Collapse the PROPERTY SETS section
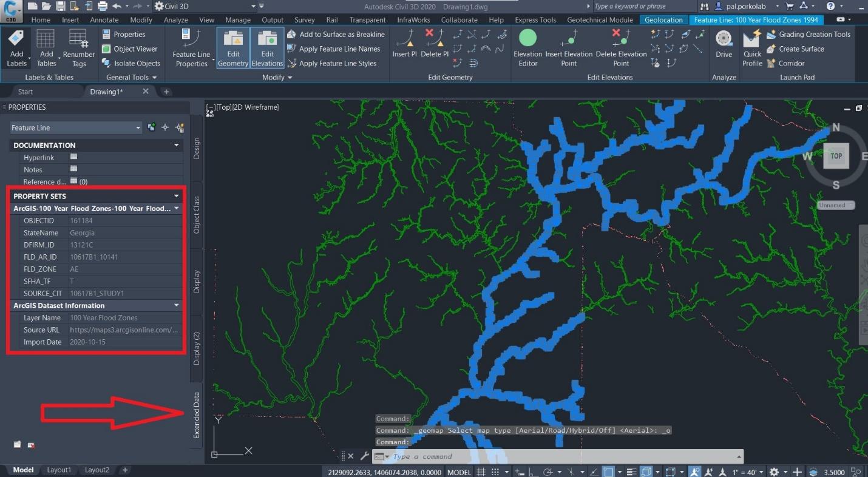Viewport: 868px width, 477px height. pyautogui.click(x=177, y=196)
